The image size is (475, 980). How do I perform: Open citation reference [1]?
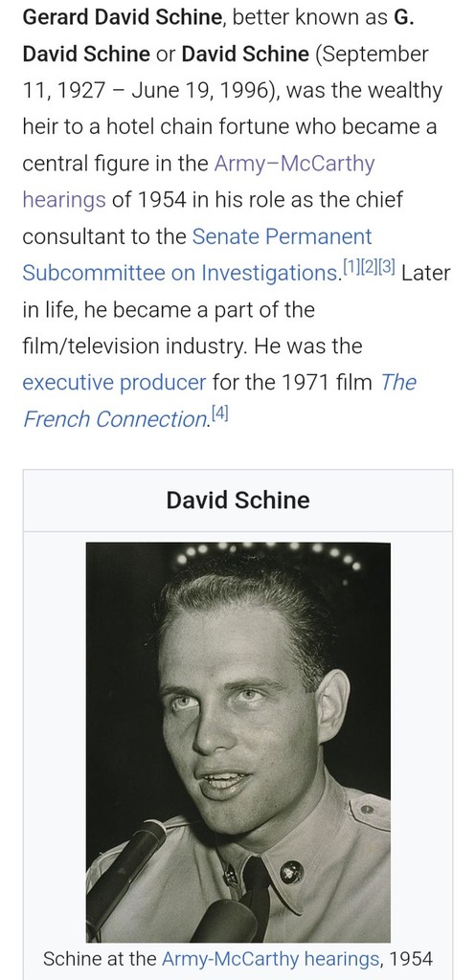pos(351,268)
